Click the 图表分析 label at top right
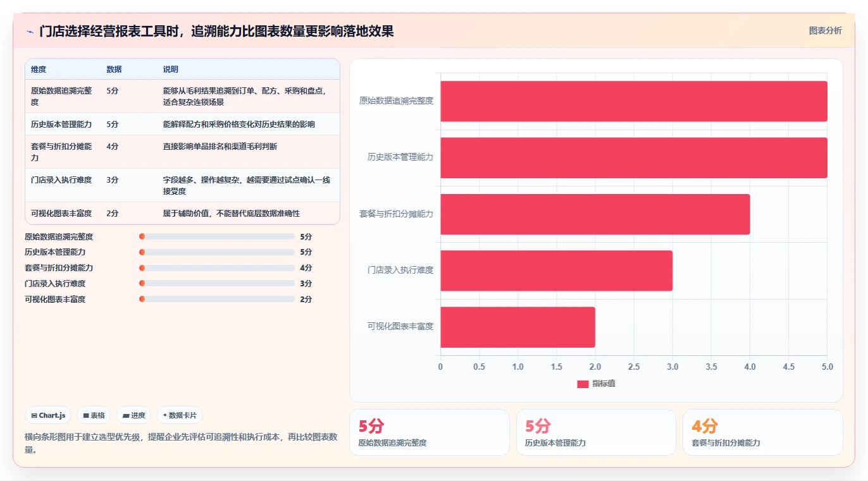This screenshot has width=868, height=481. [x=825, y=30]
